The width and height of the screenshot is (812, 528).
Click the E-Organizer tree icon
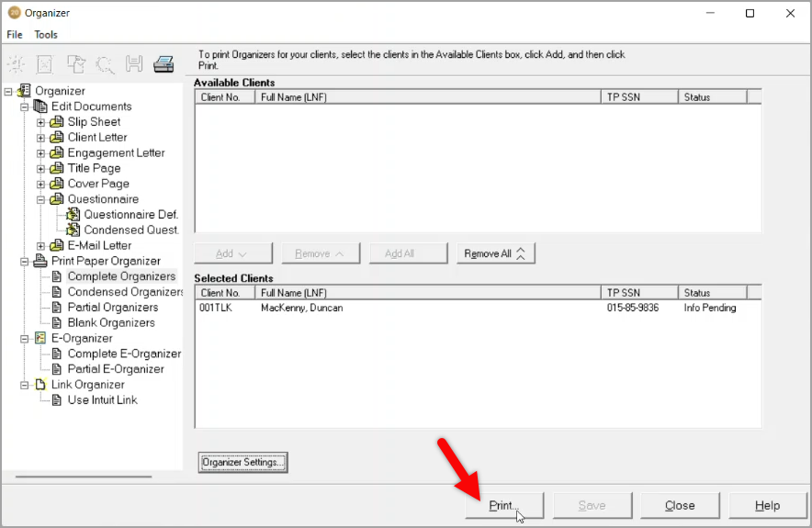pyautogui.click(x=40, y=338)
